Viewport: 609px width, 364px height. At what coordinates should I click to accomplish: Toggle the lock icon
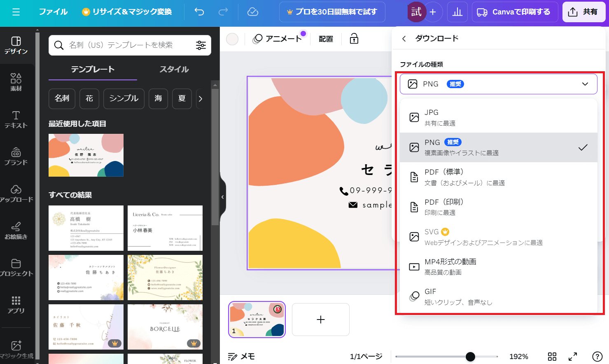[354, 39]
